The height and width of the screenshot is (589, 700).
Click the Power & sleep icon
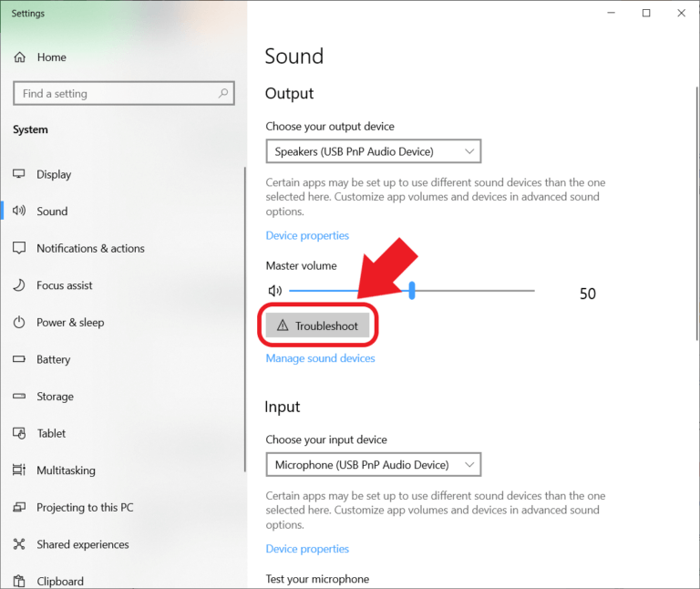(x=19, y=323)
